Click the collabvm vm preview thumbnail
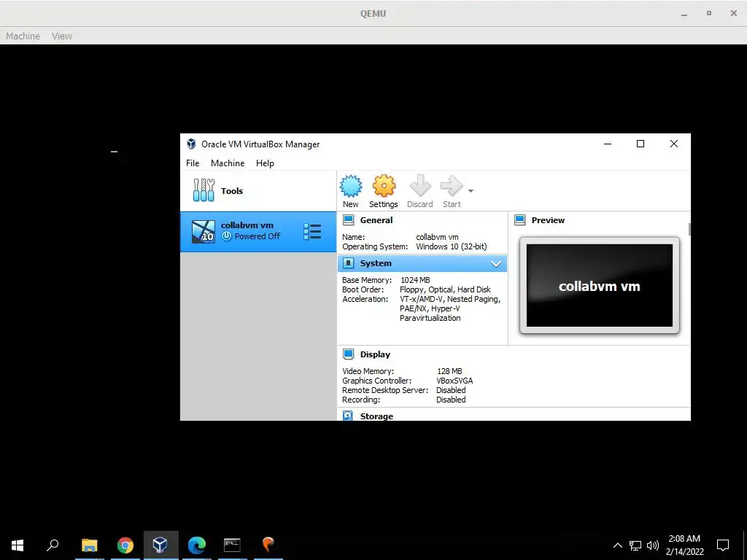 point(600,286)
